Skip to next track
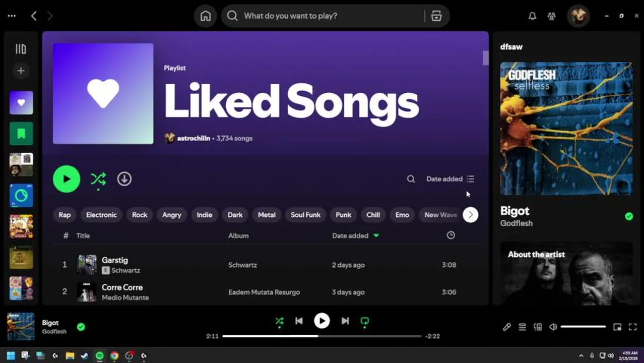 345,321
